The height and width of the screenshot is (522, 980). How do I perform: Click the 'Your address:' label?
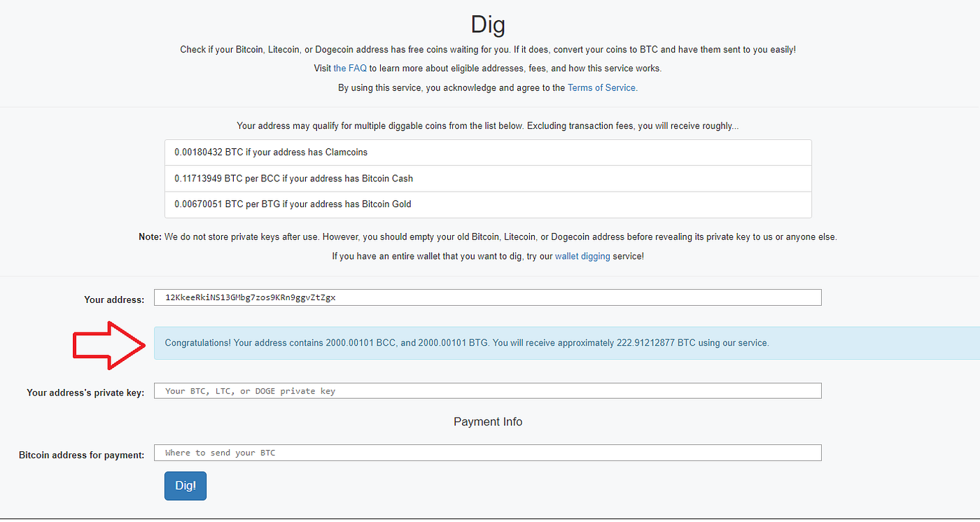pos(114,299)
